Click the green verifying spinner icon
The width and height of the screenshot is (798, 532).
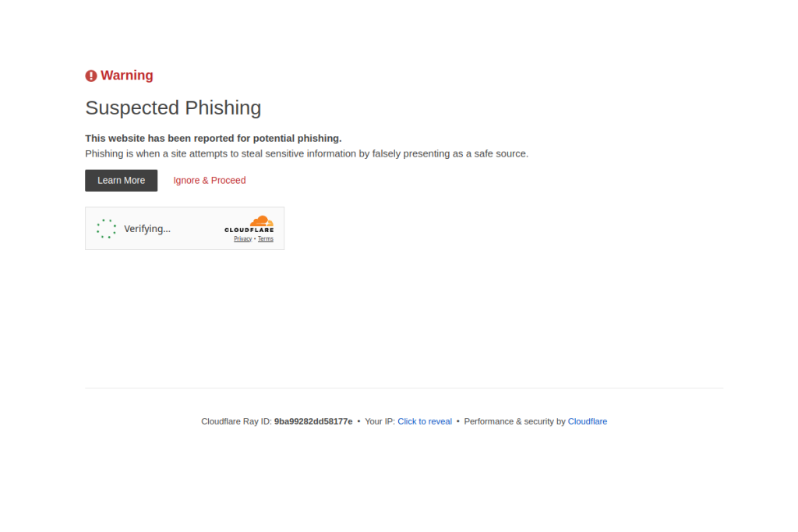click(106, 228)
